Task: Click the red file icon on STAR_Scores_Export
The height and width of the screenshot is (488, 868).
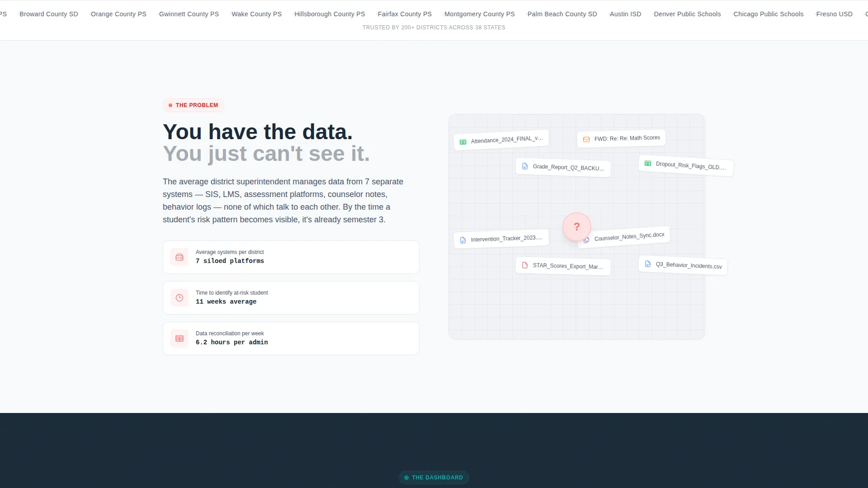Action: coord(525,265)
